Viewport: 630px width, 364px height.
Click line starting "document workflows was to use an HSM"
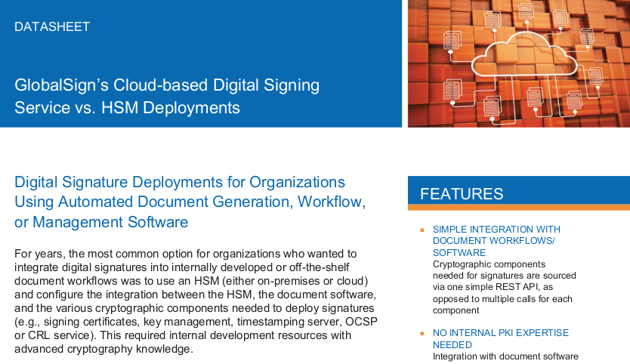click(191, 281)
